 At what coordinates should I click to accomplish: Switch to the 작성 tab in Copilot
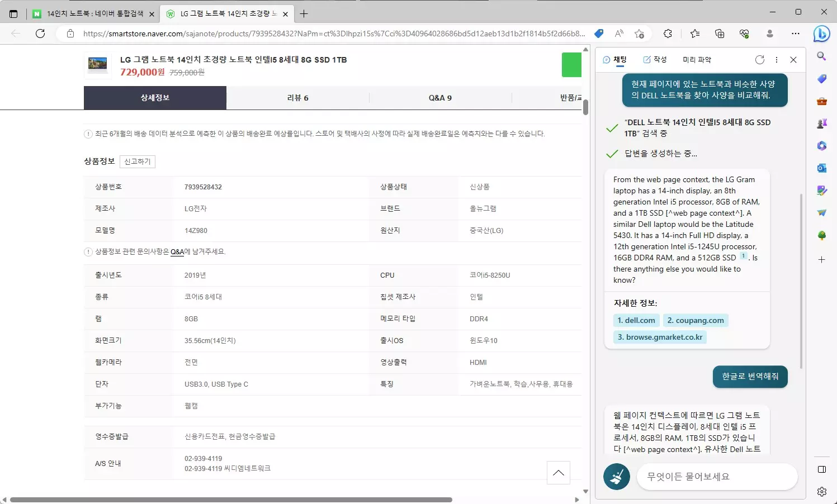[655, 60]
